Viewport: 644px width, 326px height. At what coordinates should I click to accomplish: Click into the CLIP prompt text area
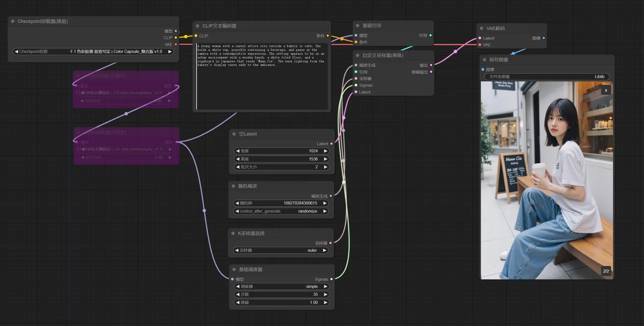[262, 76]
